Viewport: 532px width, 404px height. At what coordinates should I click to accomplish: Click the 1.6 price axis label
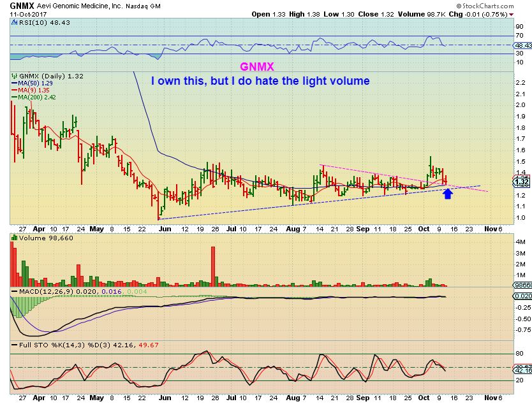[520, 150]
